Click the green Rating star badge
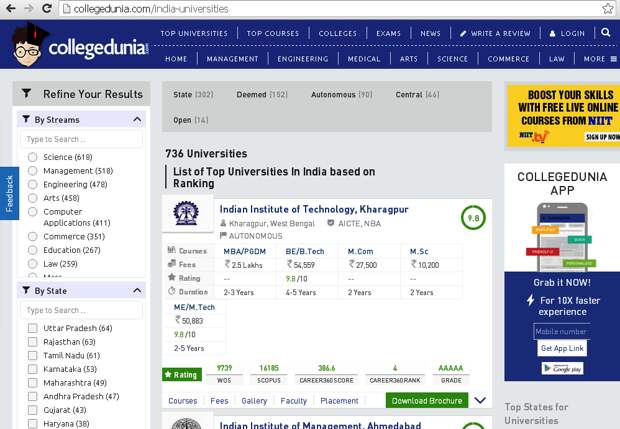 (182, 374)
